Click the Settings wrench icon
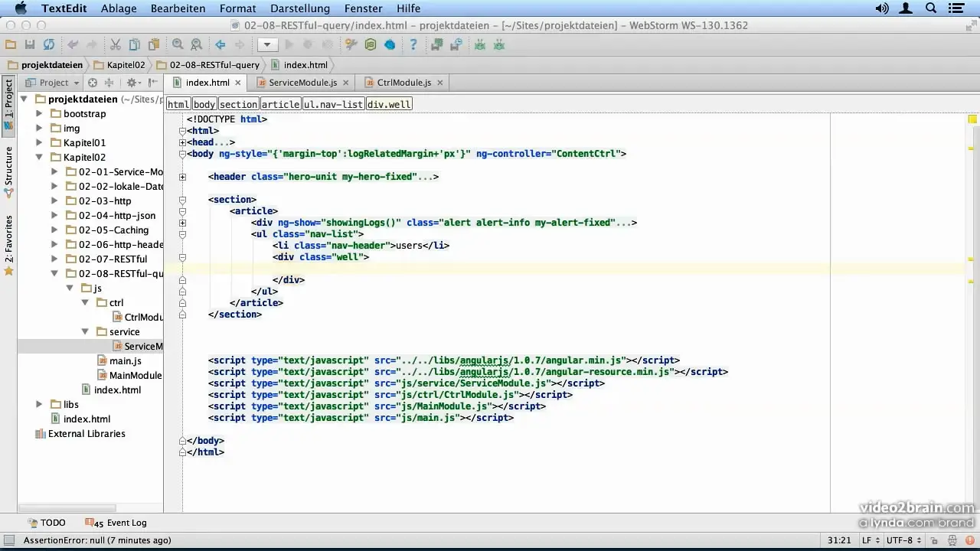The width and height of the screenshot is (980, 551). click(x=351, y=45)
